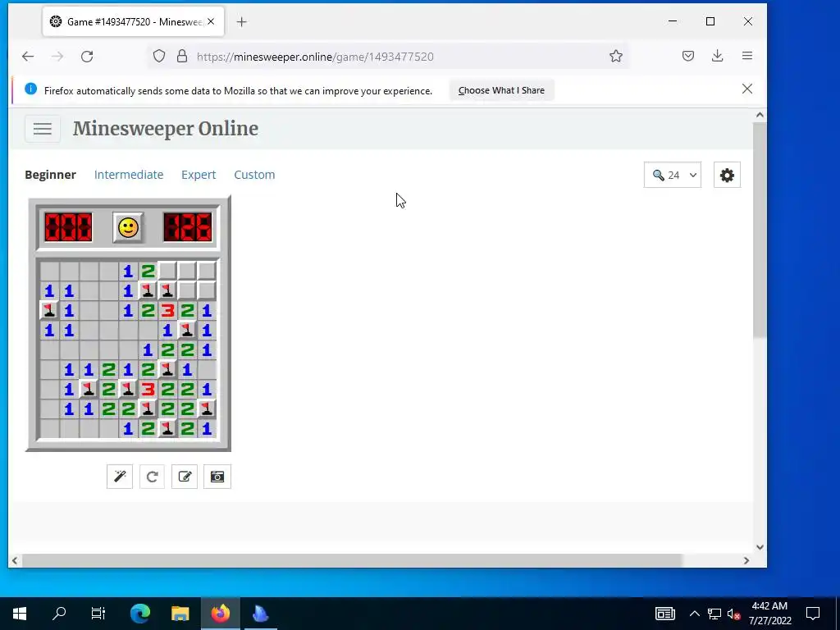The width and height of the screenshot is (840, 630).
Task: Click the padlock site security icon
Action: tap(182, 57)
